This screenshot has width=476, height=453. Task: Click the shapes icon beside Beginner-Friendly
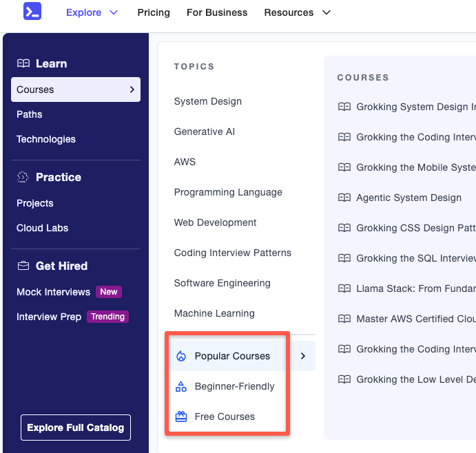click(181, 386)
